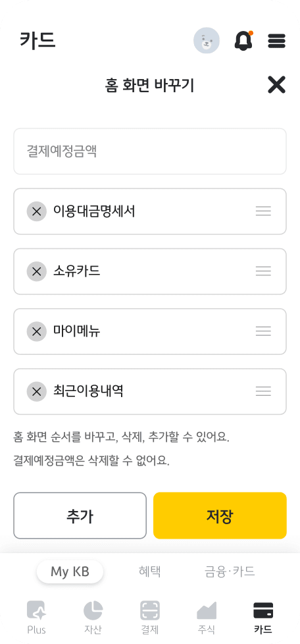Viewport: 300px width, 644px height.
Task: Switch to the 혜택 tab
Action: coord(150,572)
